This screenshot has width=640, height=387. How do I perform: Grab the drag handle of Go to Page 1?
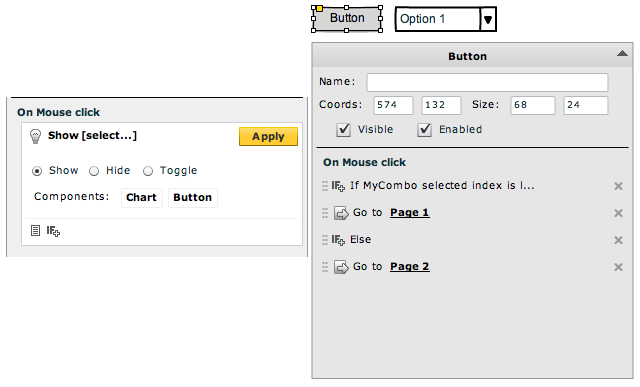(x=325, y=213)
